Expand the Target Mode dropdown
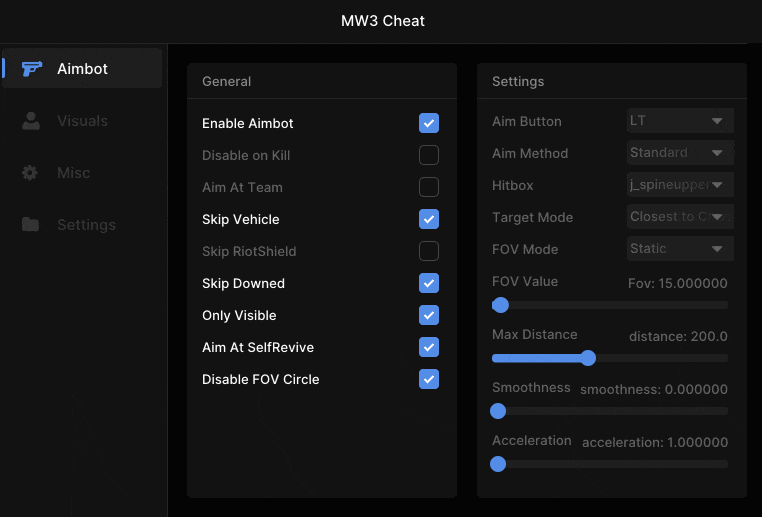 coord(680,216)
